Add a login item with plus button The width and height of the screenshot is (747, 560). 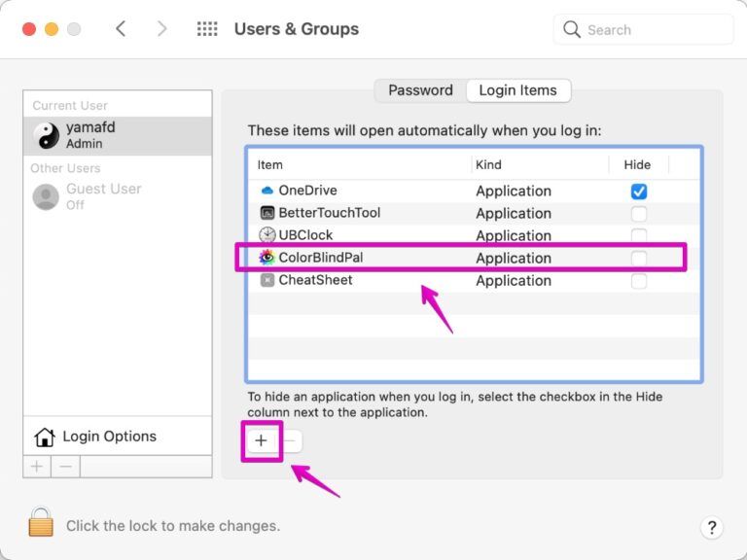[x=261, y=440]
